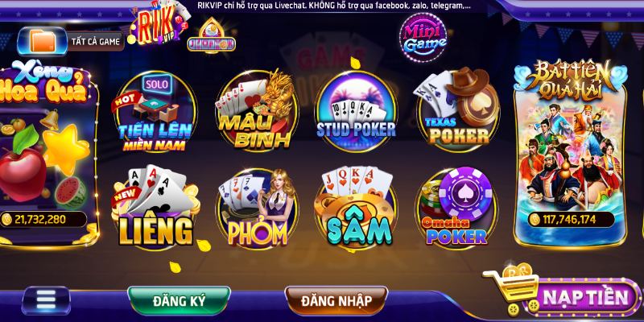644x322 pixels.
Task: Open the hamburger menu button
Action: (46, 300)
